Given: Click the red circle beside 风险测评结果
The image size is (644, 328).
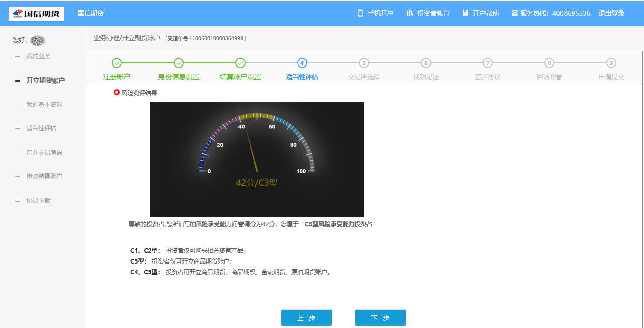Looking at the screenshot, I should (x=117, y=93).
